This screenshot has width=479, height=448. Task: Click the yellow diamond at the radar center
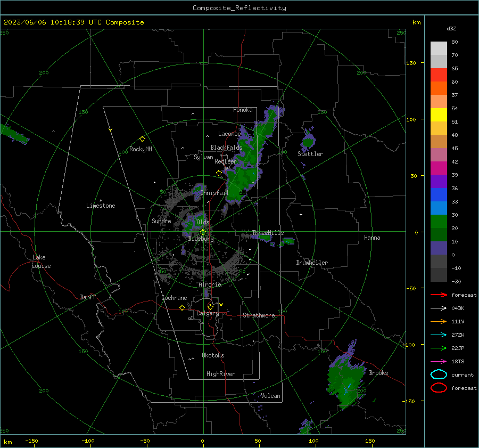203,232
